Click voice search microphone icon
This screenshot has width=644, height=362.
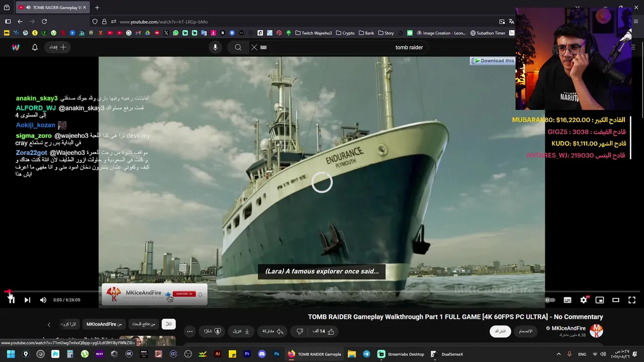pyautogui.click(x=215, y=47)
